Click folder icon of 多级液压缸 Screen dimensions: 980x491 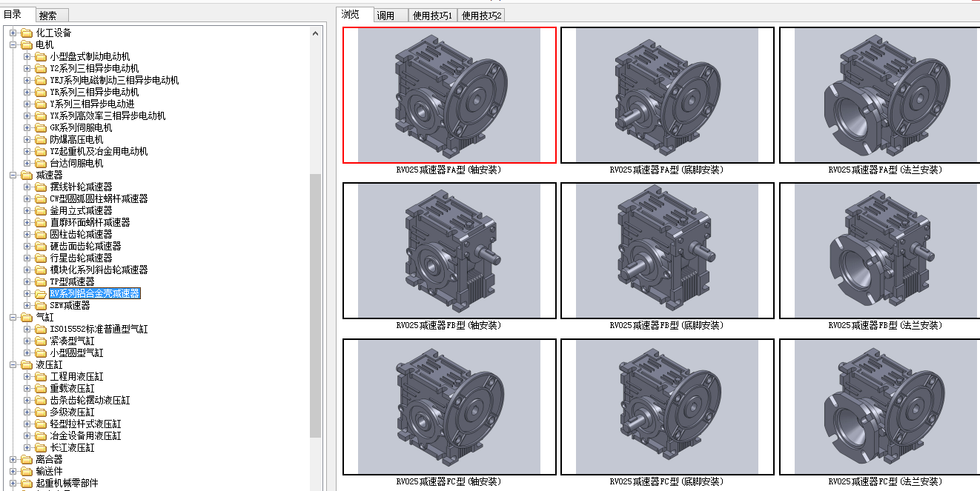[41, 412]
